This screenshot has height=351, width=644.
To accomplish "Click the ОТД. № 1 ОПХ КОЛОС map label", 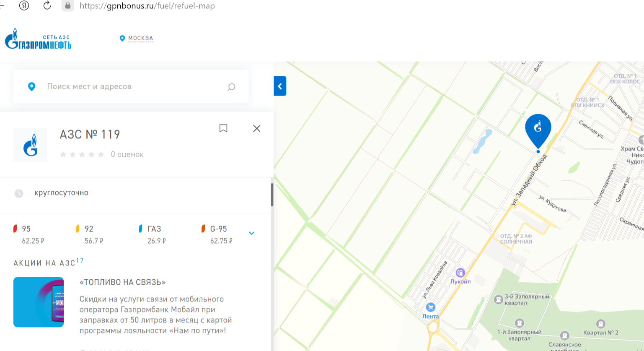I will (625, 79).
